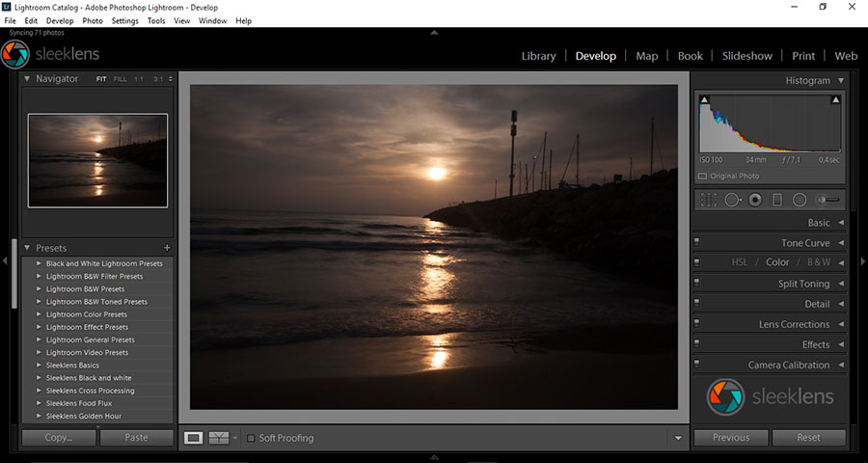Click the Reset button
This screenshot has height=463, width=868.
point(808,437)
